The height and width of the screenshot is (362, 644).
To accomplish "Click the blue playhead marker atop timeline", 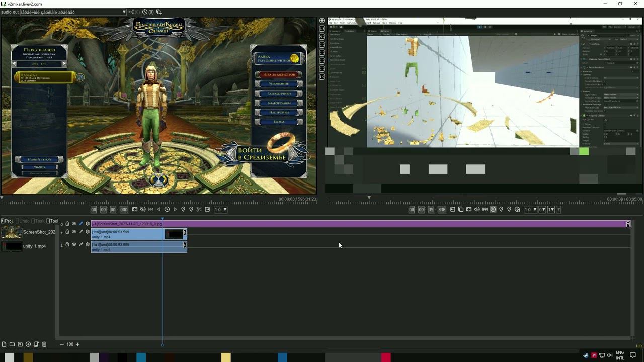I will click(x=162, y=219).
